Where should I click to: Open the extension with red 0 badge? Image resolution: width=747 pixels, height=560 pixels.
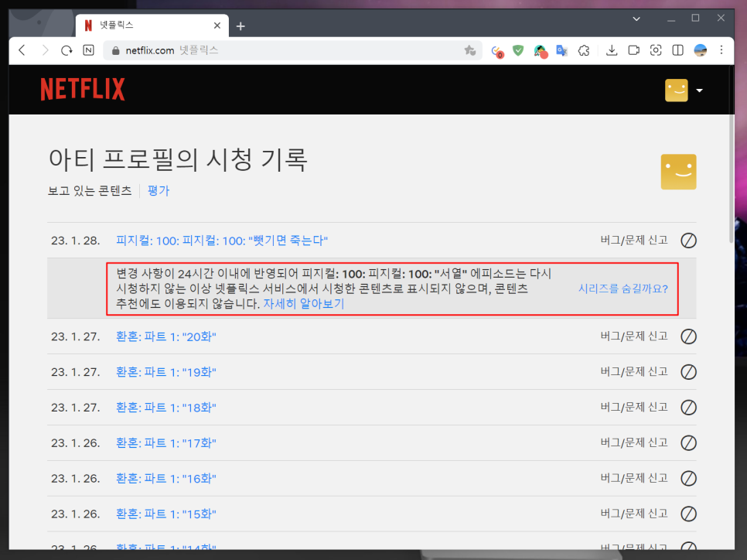[497, 51]
